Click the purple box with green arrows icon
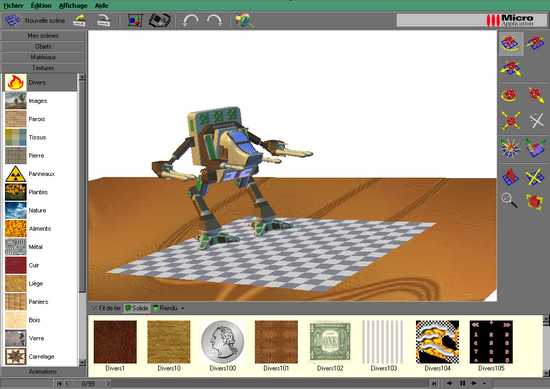This screenshot has height=389, width=550. (x=536, y=148)
